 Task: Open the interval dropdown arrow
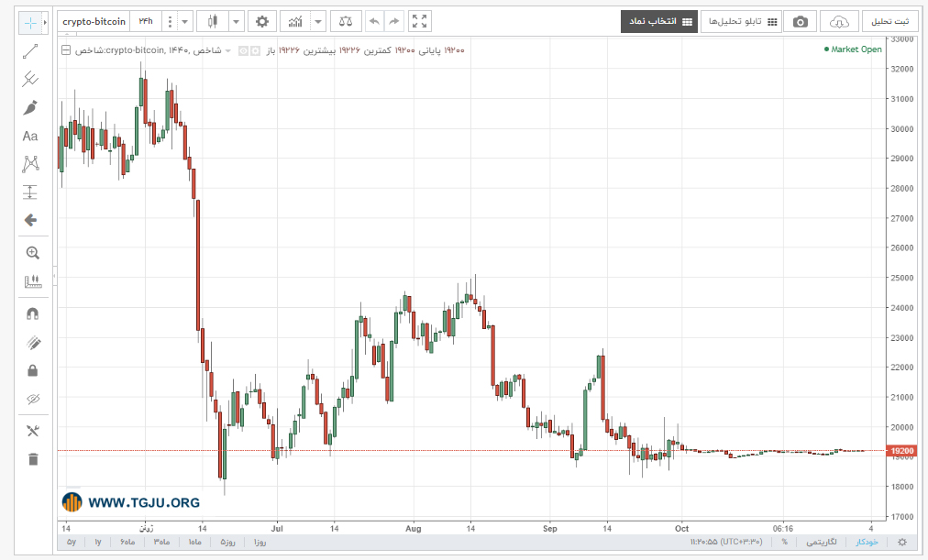184,22
